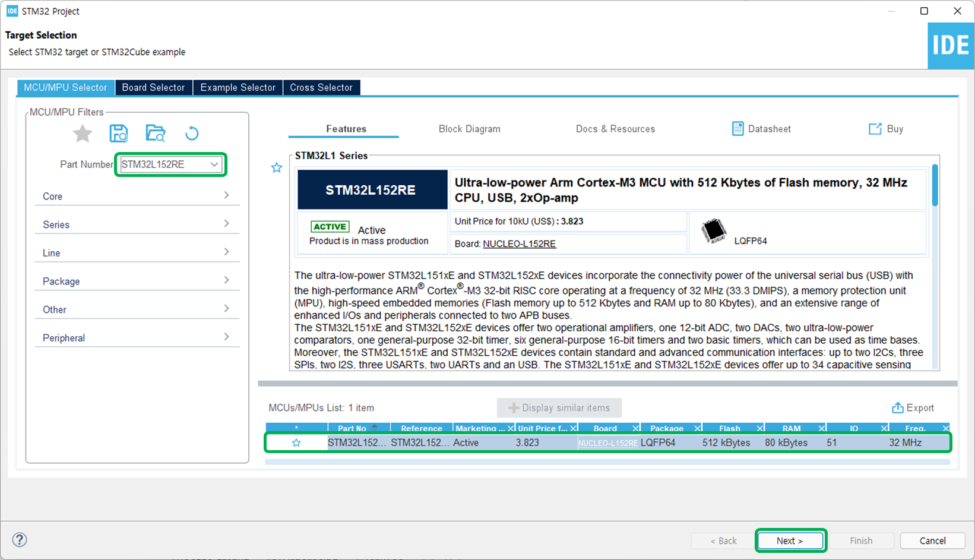The image size is (975, 560).
Task: Click the 'Active' marketing status cell
Action: [x=466, y=442]
